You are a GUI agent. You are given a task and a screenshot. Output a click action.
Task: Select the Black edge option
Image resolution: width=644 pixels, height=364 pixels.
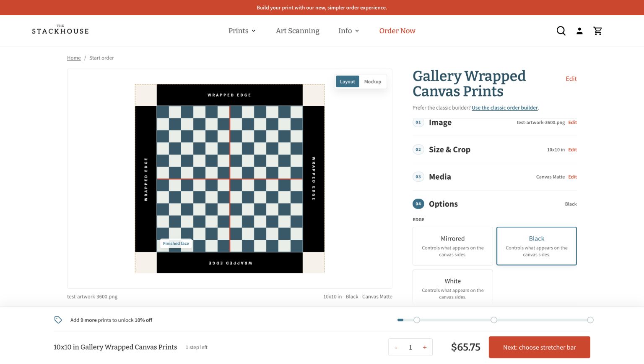(537, 246)
